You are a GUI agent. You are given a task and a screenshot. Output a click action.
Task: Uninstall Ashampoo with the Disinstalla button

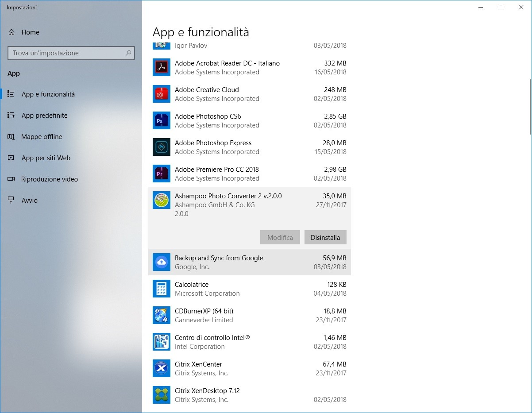pyautogui.click(x=325, y=237)
